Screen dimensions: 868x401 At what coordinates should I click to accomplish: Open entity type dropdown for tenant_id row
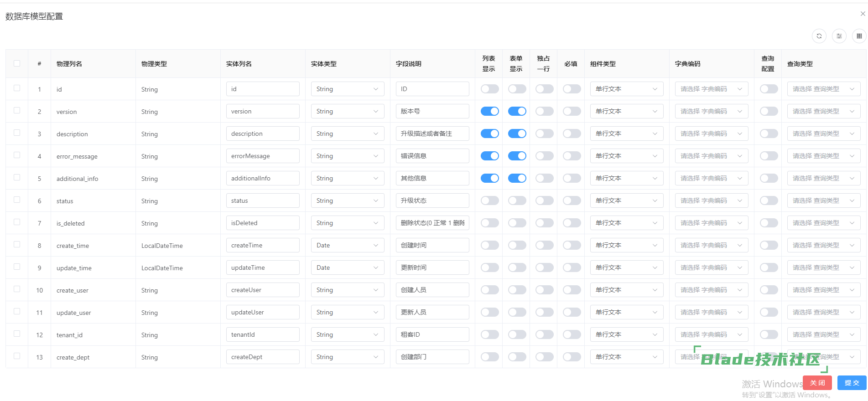[348, 334]
